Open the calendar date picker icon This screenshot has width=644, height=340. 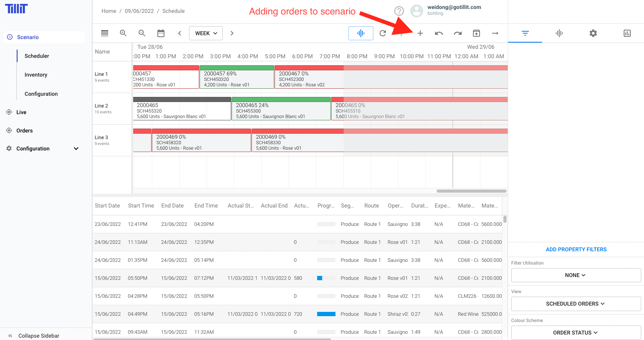coord(161,33)
